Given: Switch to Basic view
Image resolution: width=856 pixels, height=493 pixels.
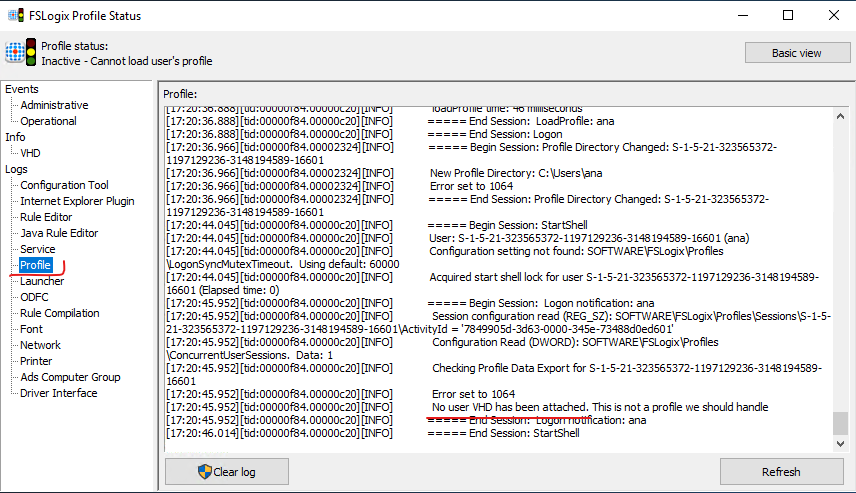Looking at the screenshot, I should click(797, 53).
